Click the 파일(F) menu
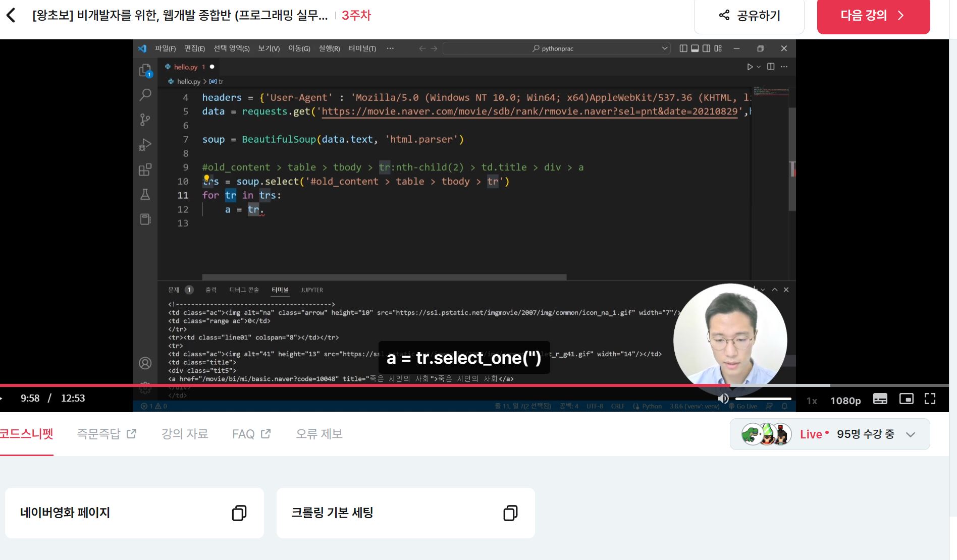The image size is (957, 560). click(x=165, y=48)
